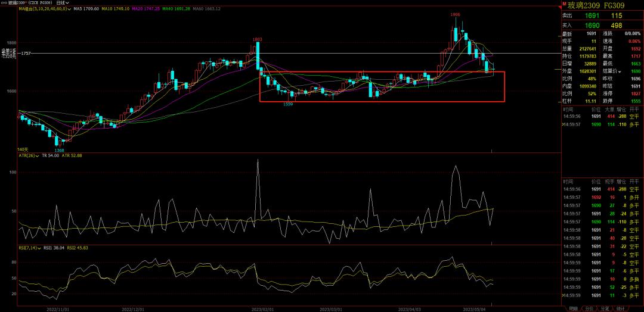Screen dimensions: 644x312
Task: Select the 统计 tab
Action: (x=620, y=308)
